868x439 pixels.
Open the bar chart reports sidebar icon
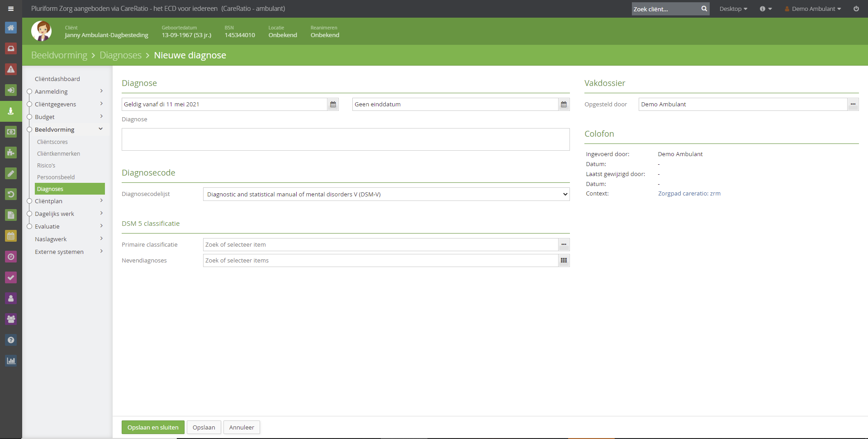click(x=11, y=361)
